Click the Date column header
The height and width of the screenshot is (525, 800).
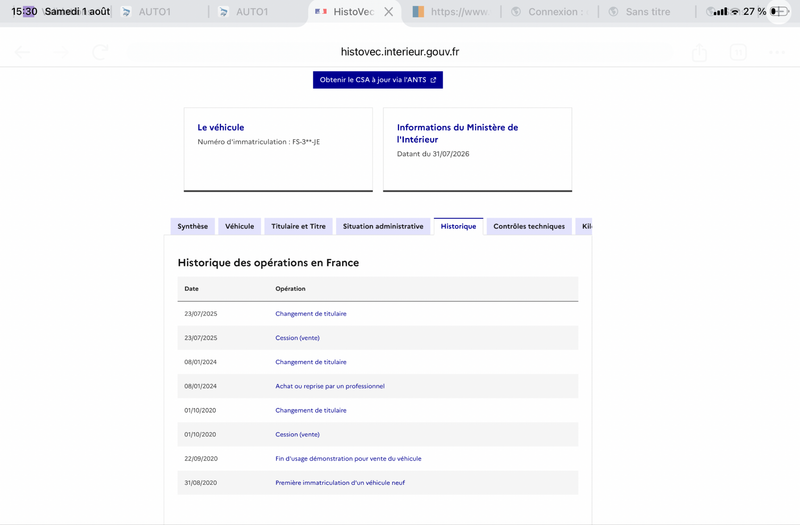coord(191,289)
